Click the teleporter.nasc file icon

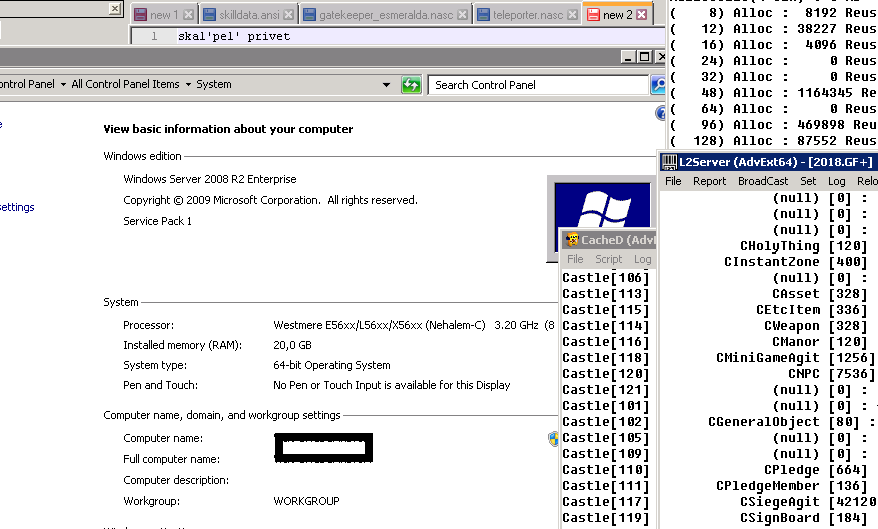tap(483, 15)
